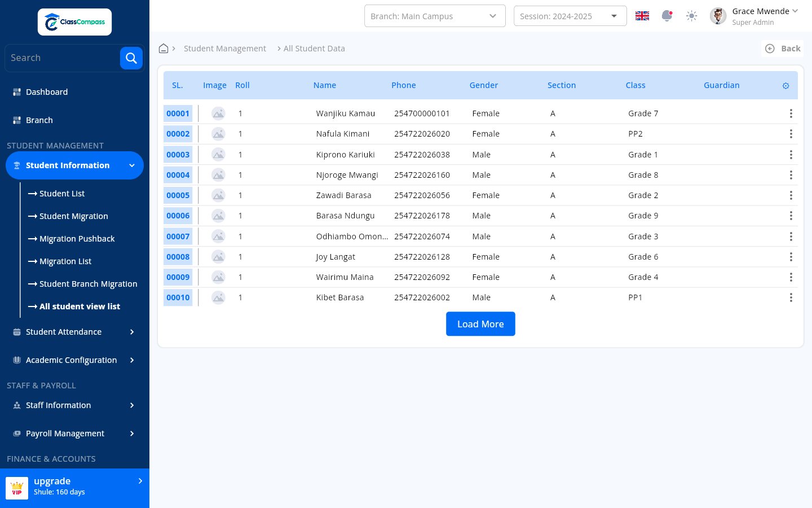Click Staff Information people icon

click(x=17, y=405)
